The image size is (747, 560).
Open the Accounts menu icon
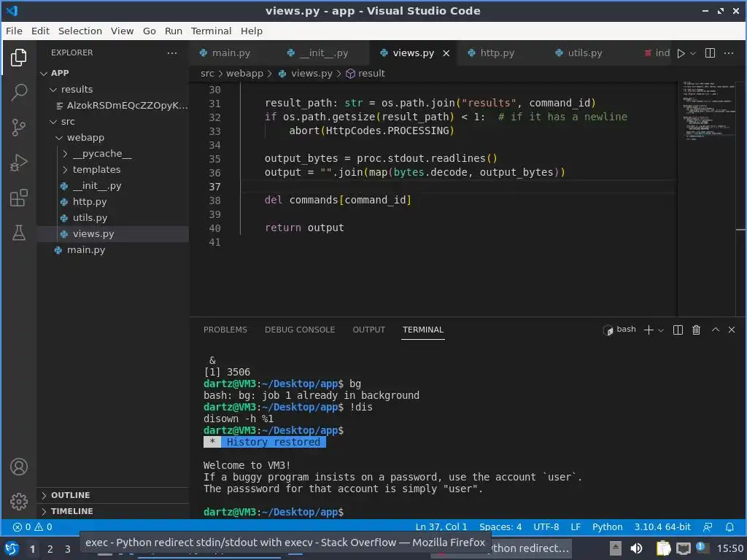pos(18,467)
